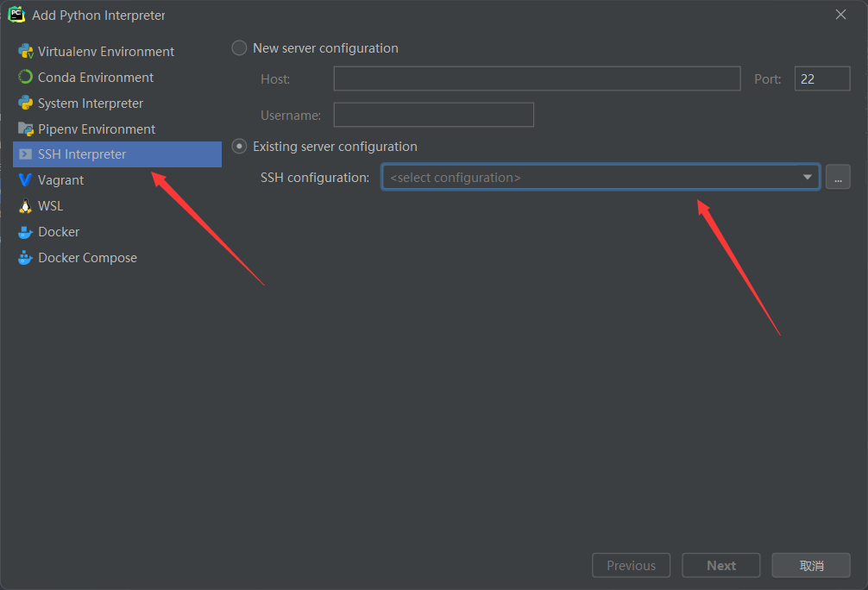Image resolution: width=868 pixels, height=590 pixels.
Task: Select Existing server configuration radio button
Action: (x=239, y=147)
